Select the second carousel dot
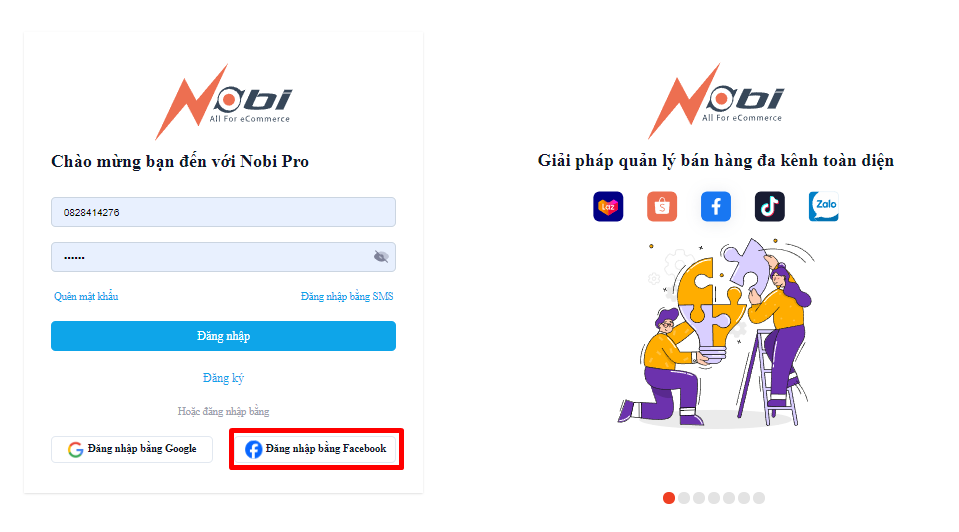Viewport: 959px width, 532px height. [684, 498]
